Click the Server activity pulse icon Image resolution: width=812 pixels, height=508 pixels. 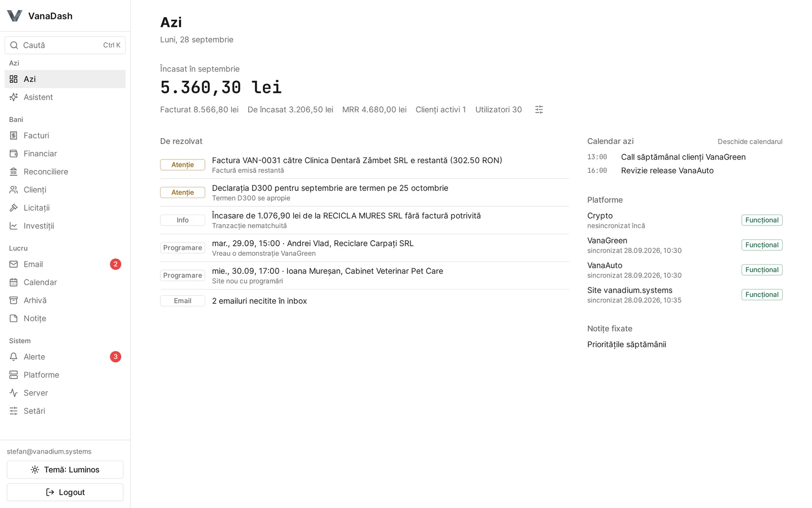pos(14,393)
